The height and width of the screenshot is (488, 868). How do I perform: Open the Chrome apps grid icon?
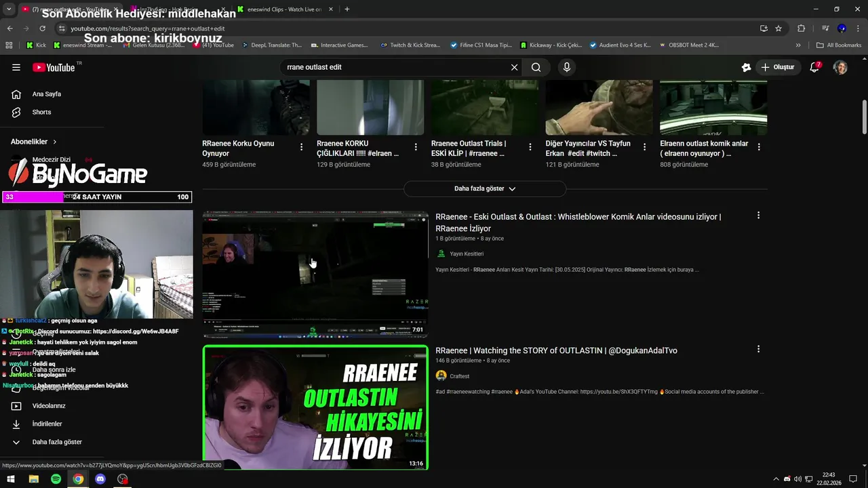pyautogui.click(x=9, y=45)
